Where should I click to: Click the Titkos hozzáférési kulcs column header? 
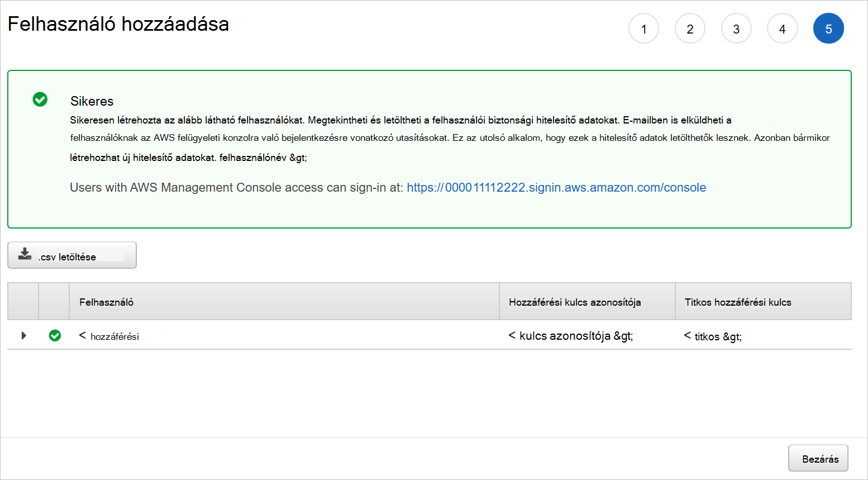click(x=763, y=302)
